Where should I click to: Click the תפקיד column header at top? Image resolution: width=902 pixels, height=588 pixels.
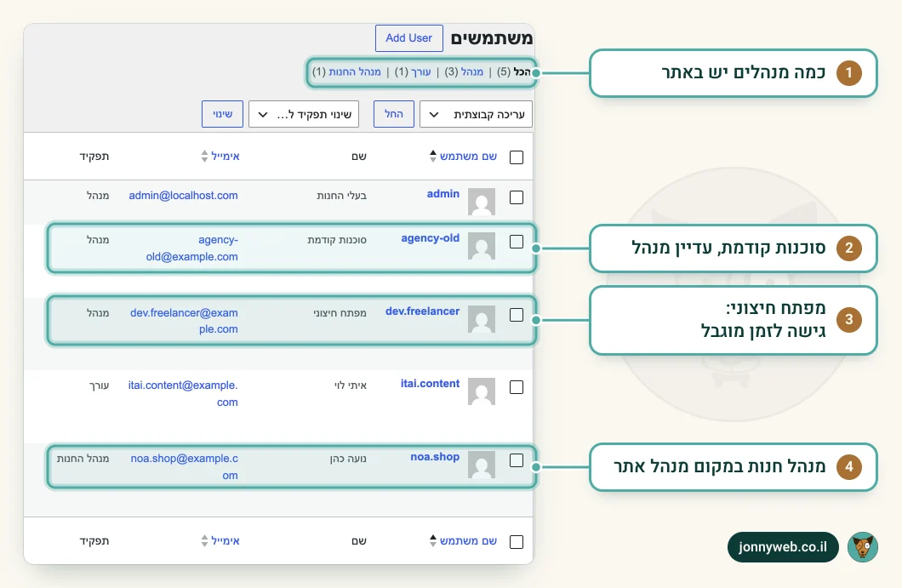point(94,157)
